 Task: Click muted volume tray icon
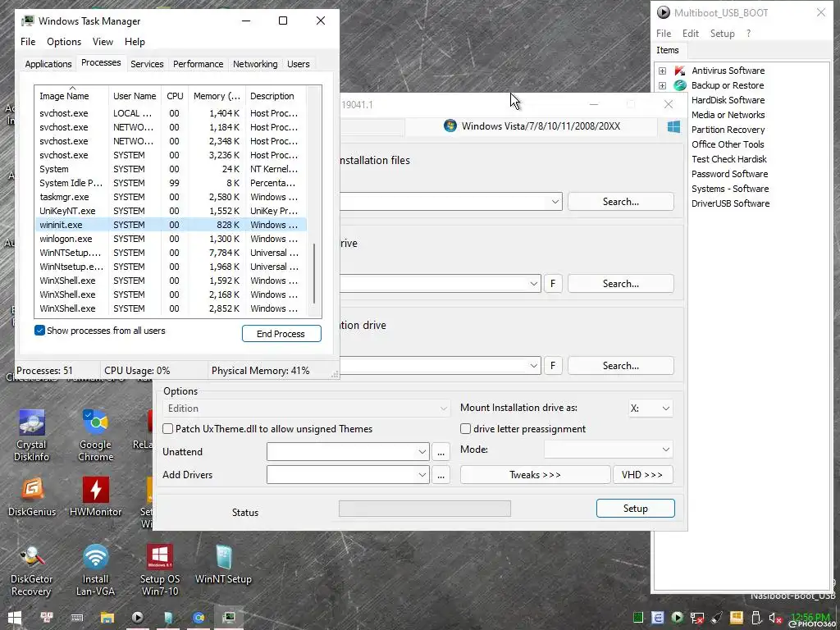click(x=775, y=619)
